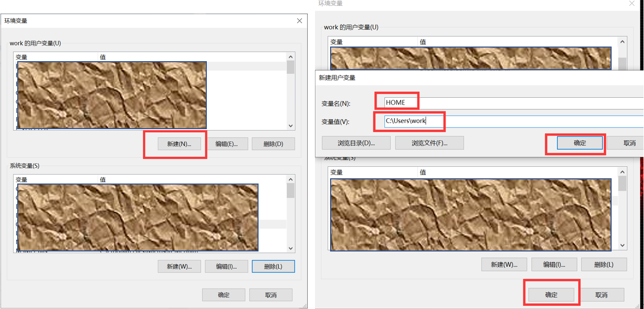The image size is (644, 309).
Task: Click 编辑(I)... in the left 环境变量 window
Action: click(226, 266)
